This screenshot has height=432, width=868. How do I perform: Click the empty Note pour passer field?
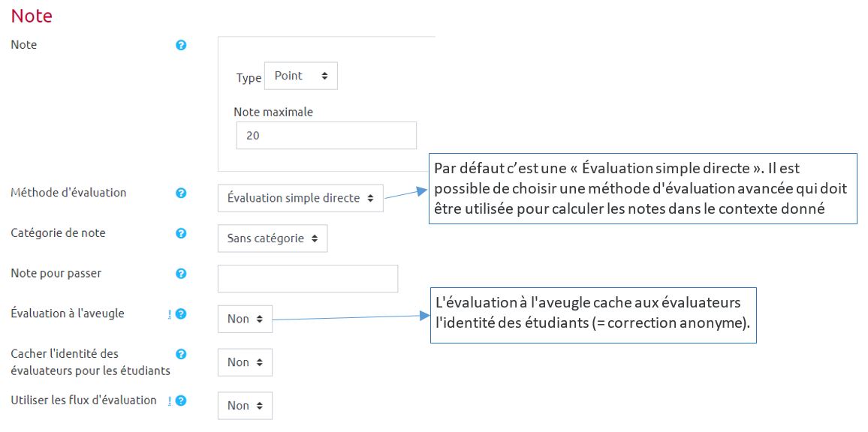307,278
